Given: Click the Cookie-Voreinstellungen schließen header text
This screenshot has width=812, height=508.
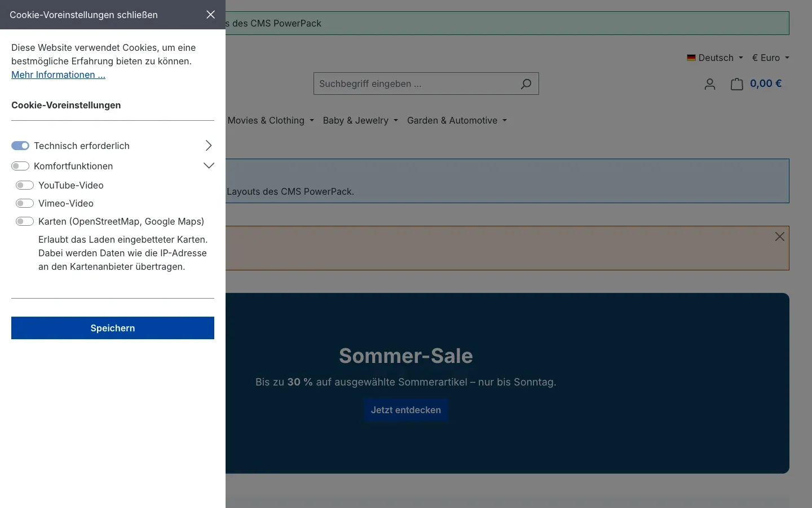Looking at the screenshot, I should tap(83, 15).
